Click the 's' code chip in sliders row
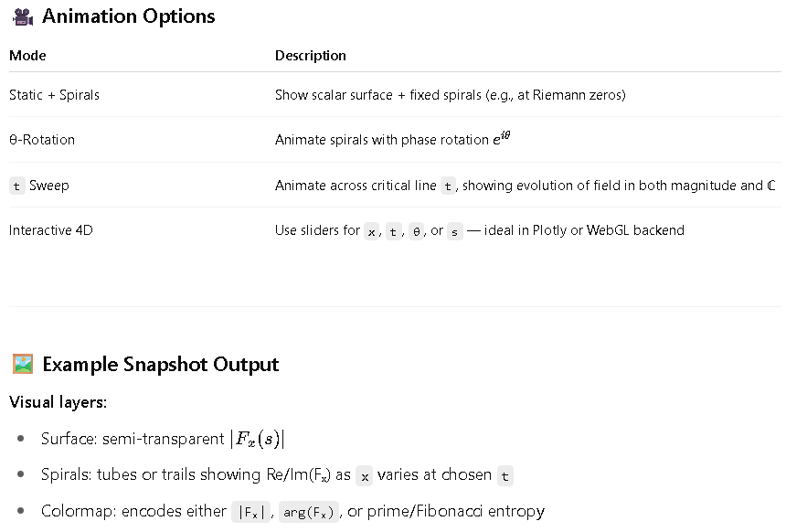 (454, 231)
